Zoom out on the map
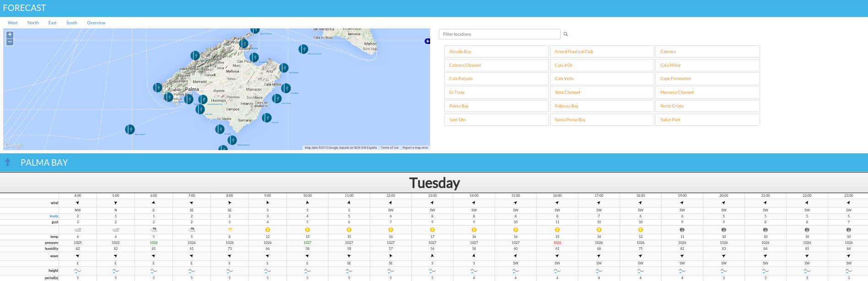The width and height of the screenshot is (868, 281). coord(10,42)
